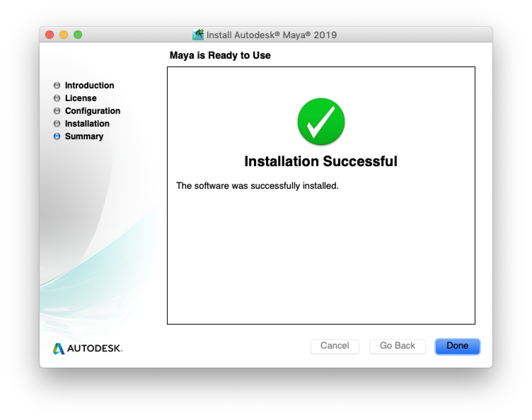Select the Installation step in sidebar

87,123
